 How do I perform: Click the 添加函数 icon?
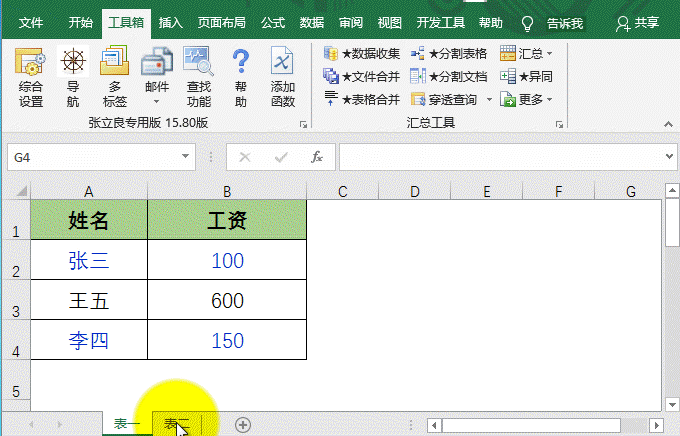point(283,78)
